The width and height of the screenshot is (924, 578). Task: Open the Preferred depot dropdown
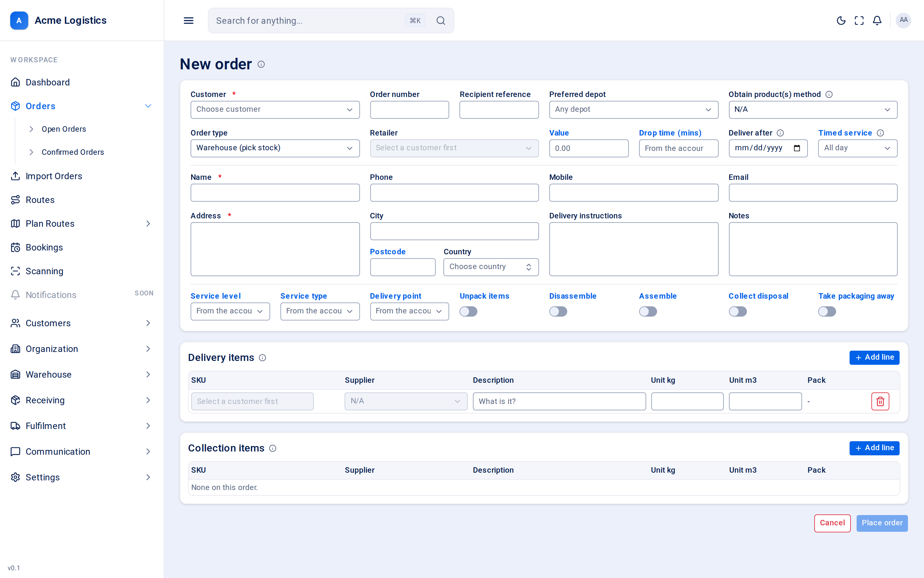click(x=633, y=110)
